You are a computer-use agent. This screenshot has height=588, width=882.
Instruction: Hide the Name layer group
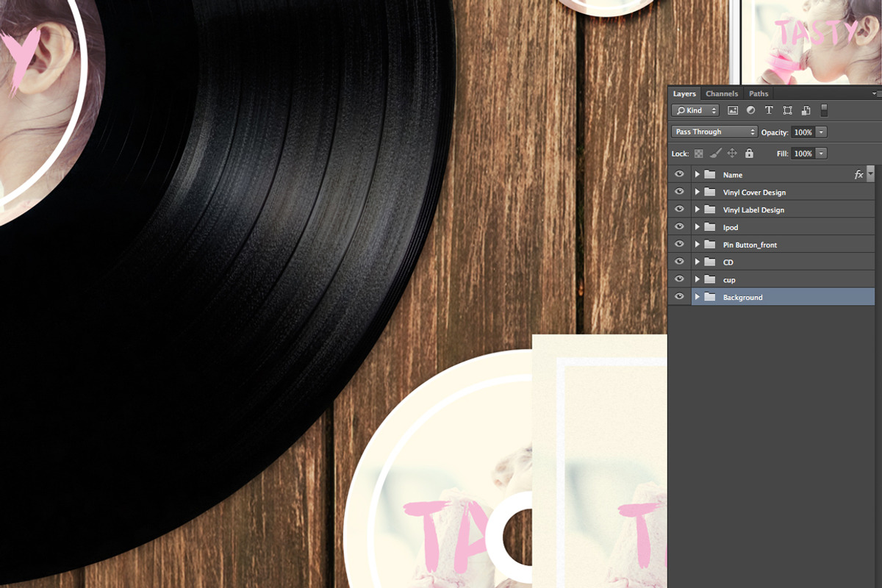click(679, 174)
